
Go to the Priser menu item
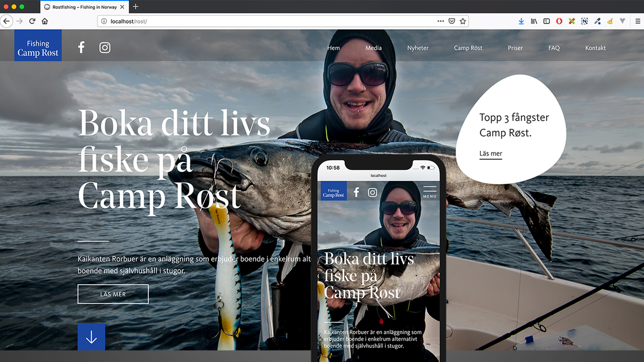(515, 48)
